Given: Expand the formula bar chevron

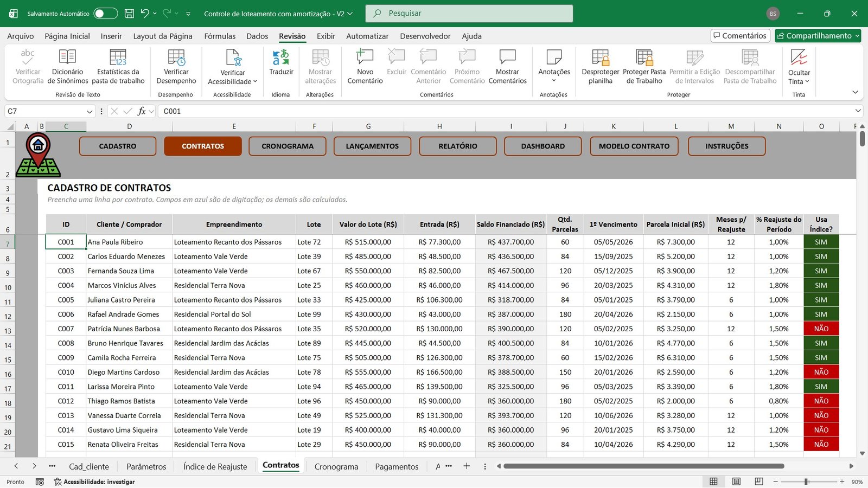Looking at the screenshot, I should pyautogui.click(x=858, y=111).
